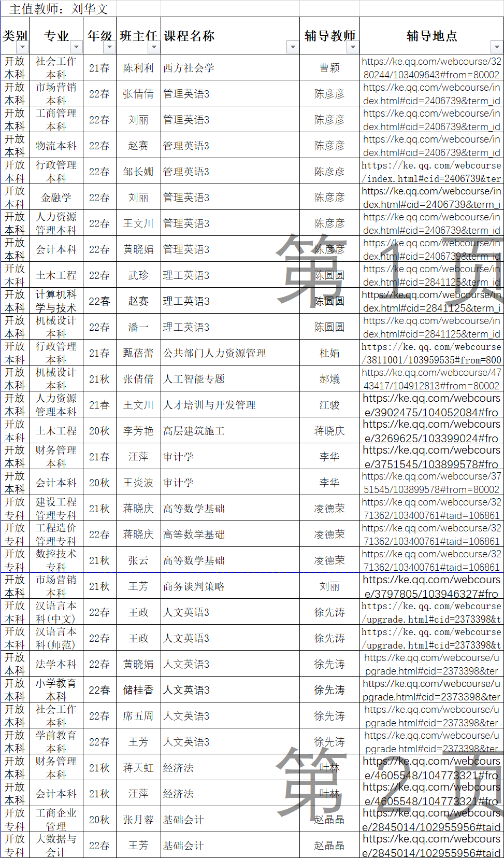Select the 人才培训与开发管理 course cell

point(231,404)
